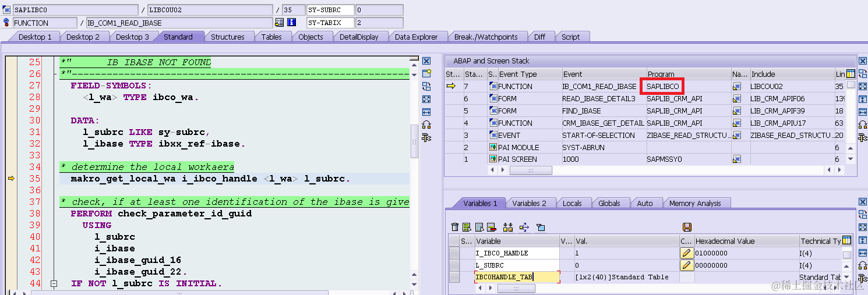This screenshot has height=295, width=868.
Task: Switch to Desktop 1 tab
Action: pyautogui.click(x=35, y=37)
